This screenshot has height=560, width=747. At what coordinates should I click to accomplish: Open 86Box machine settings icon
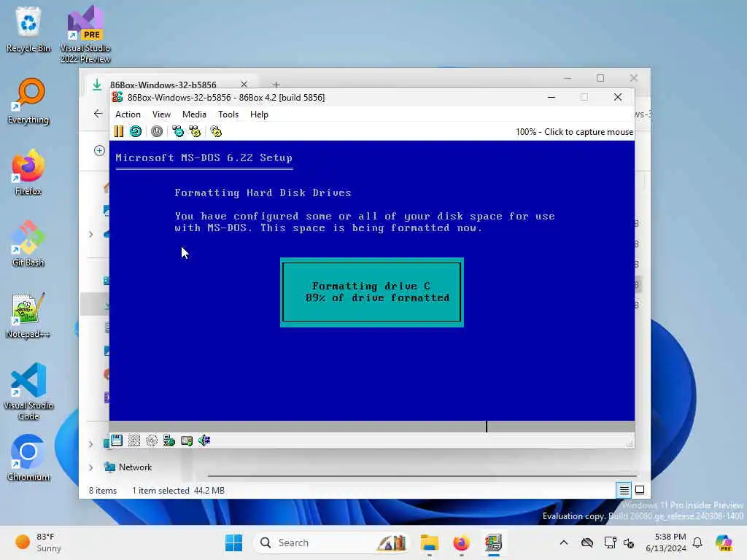coord(216,131)
